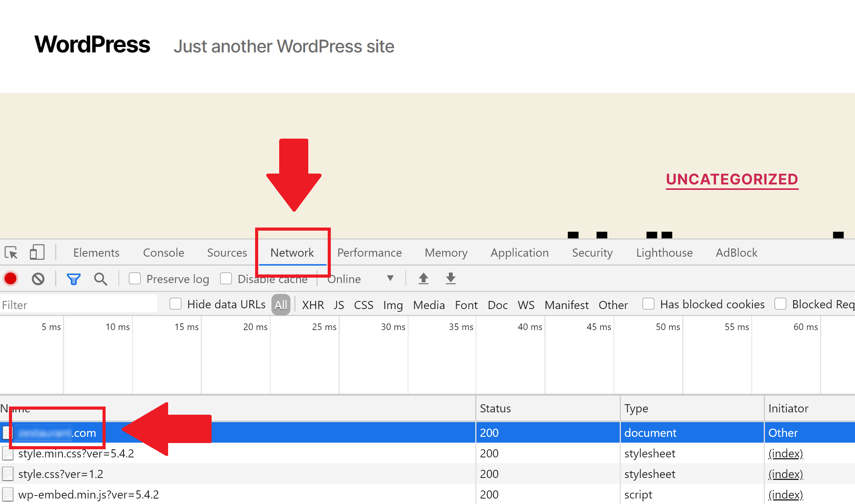This screenshot has width=855, height=504.
Task: Sort requests by the Type column header
Action: click(x=636, y=408)
